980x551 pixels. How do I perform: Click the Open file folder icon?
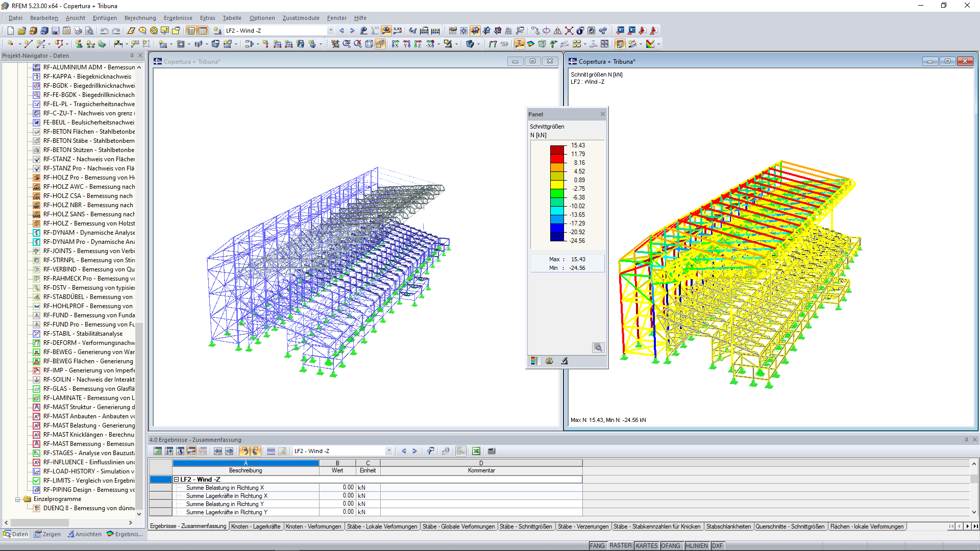click(22, 31)
